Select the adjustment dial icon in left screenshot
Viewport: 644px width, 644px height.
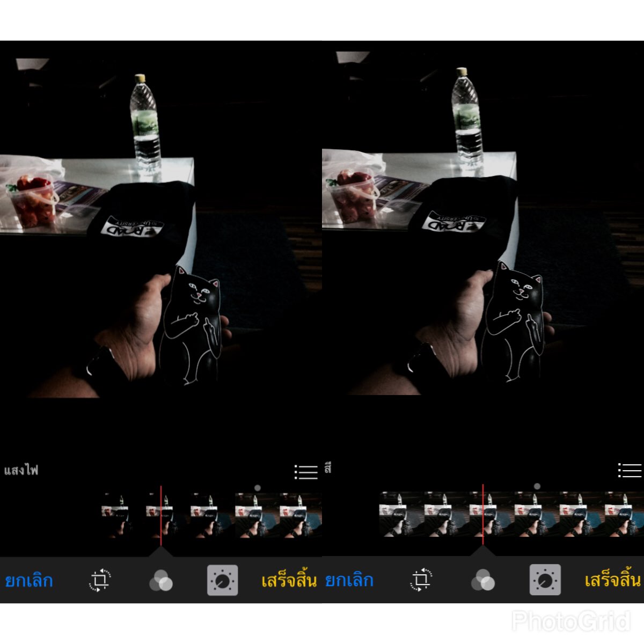click(222, 580)
